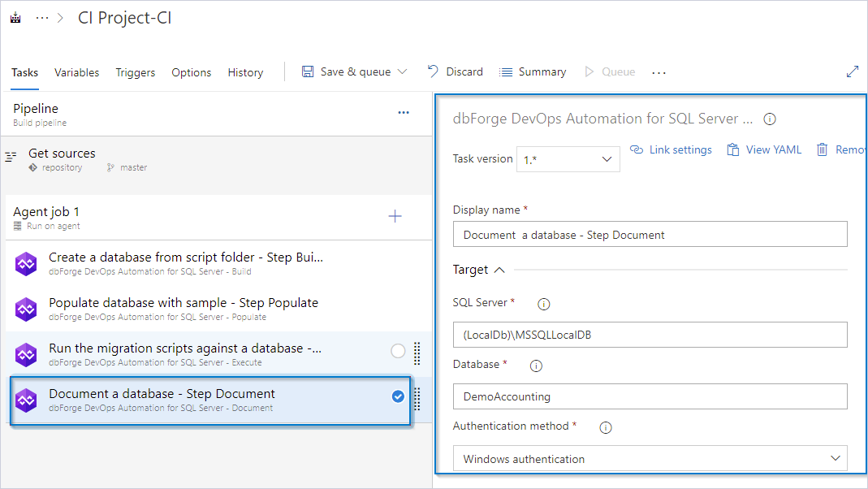The width and height of the screenshot is (868, 489).
Task: Show SQL Server field info
Action: point(543,304)
